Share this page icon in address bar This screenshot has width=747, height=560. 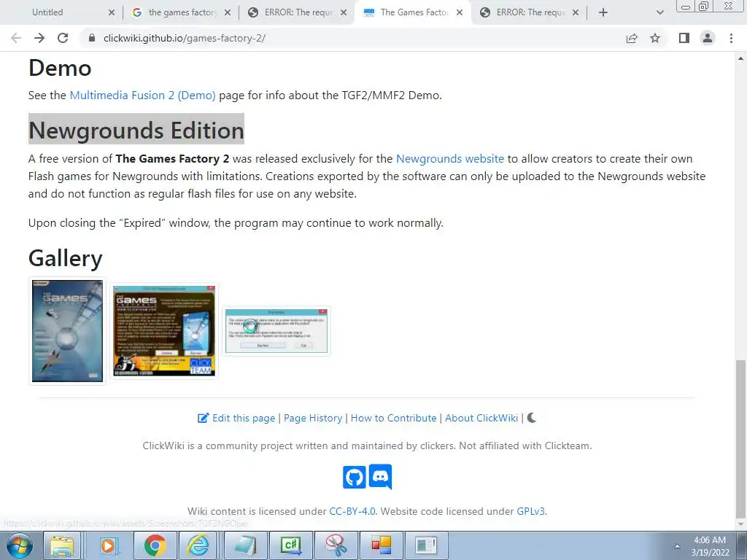(x=632, y=38)
